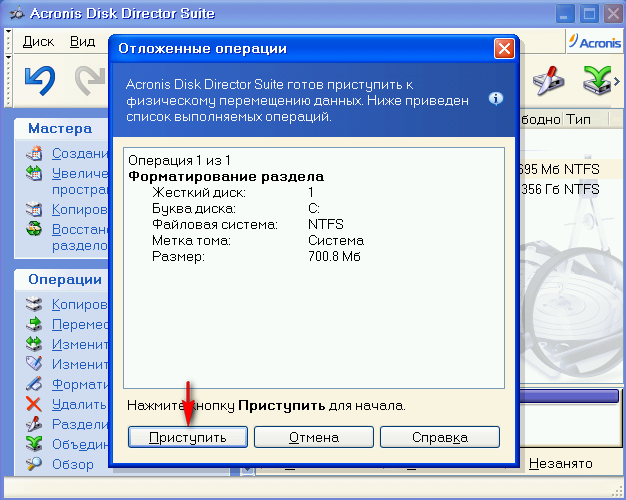Open the Переместить operation link
This screenshot has height=500, width=626.
[x=80, y=324]
